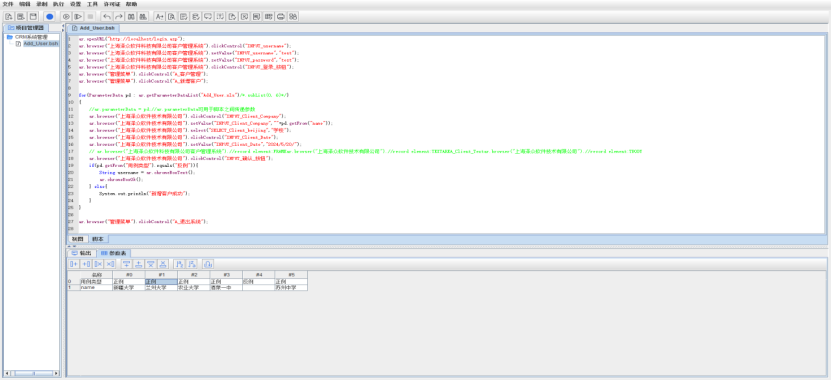
Task: Redo the last undone edit
Action: 119,16
